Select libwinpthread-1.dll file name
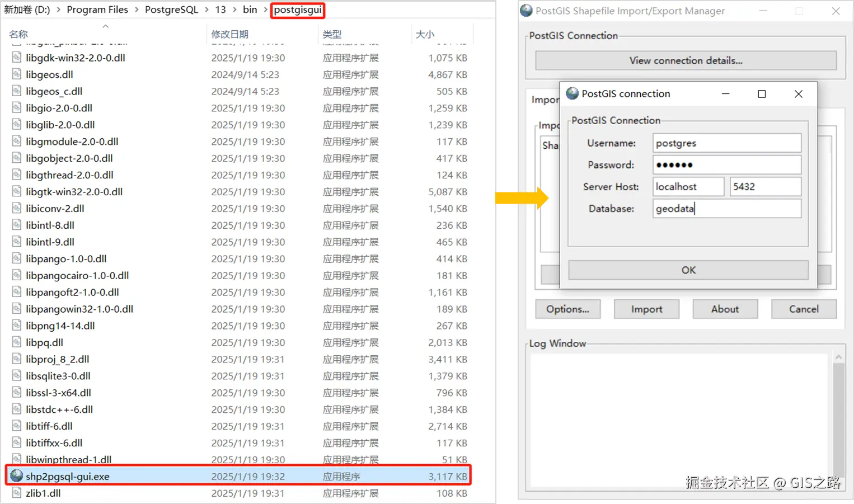The image size is (854, 504). 69,459
